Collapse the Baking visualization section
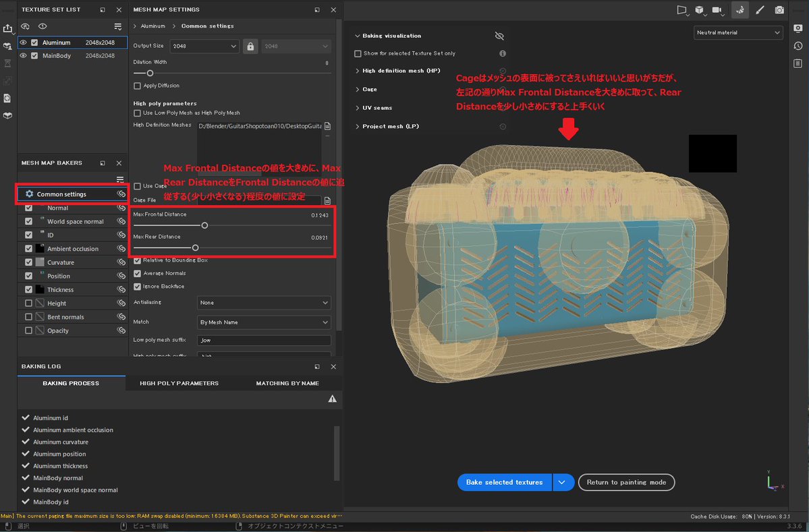The width and height of the screenshot is (809, 532). (x=357, y=36)
